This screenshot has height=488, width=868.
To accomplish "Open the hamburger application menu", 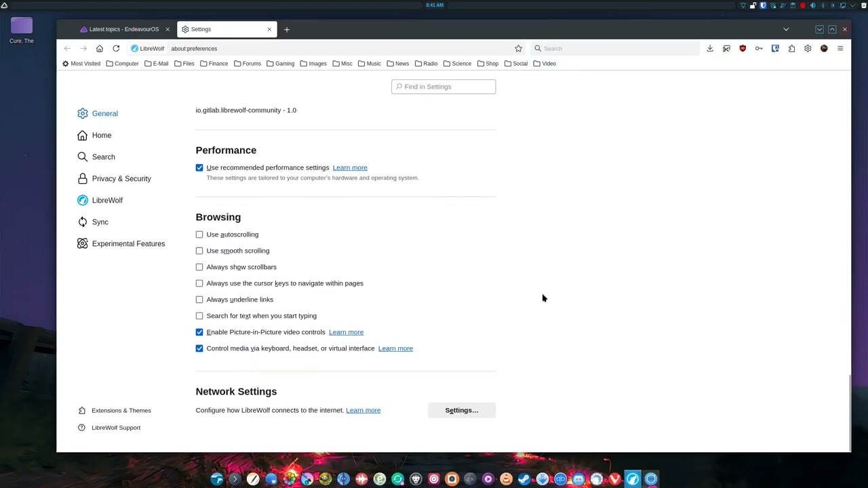I will [840, 48].
